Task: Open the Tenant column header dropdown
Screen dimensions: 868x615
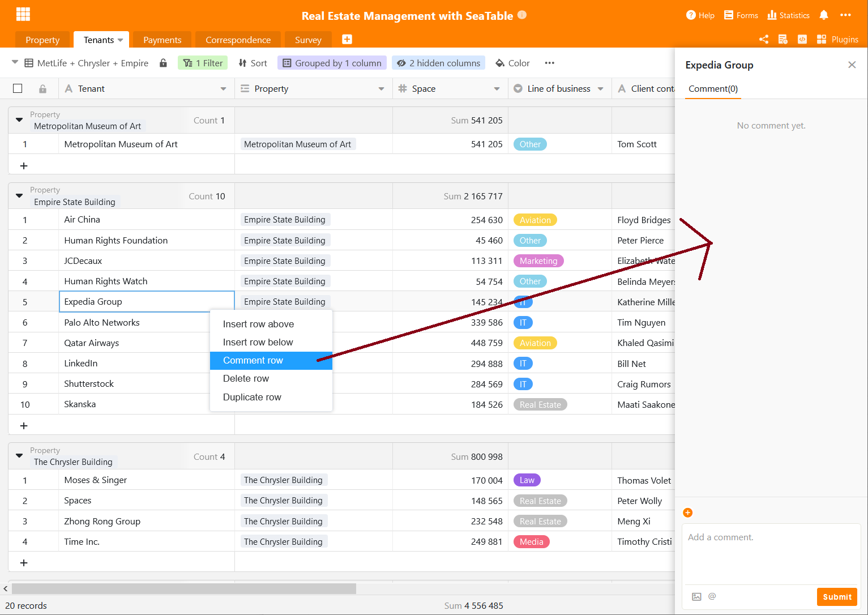Action: pyautogui.click(x=223, y=89)
